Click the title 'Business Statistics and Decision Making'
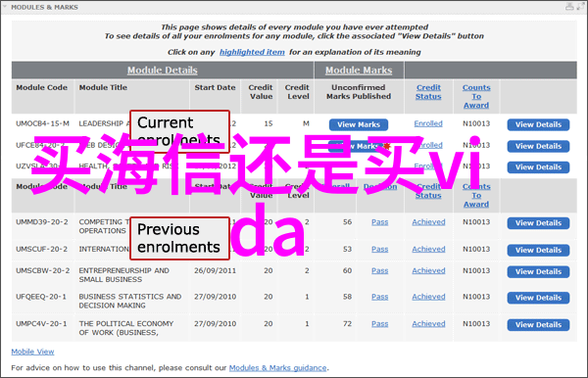 pos(130,301)
